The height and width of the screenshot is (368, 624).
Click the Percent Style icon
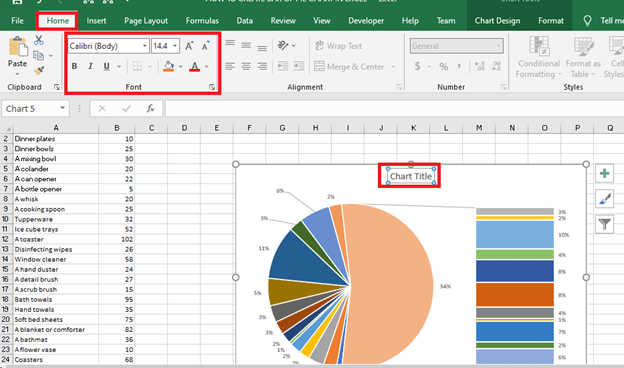(x=443, y=66)
